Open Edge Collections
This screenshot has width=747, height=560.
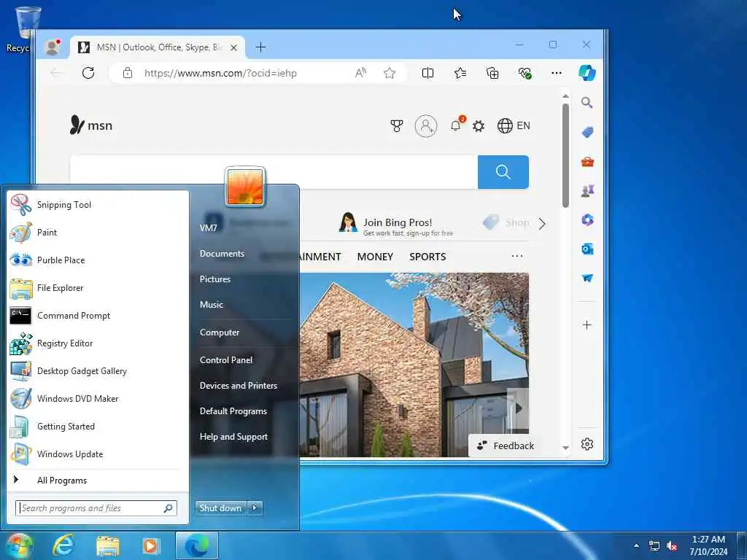click(492, 73)
